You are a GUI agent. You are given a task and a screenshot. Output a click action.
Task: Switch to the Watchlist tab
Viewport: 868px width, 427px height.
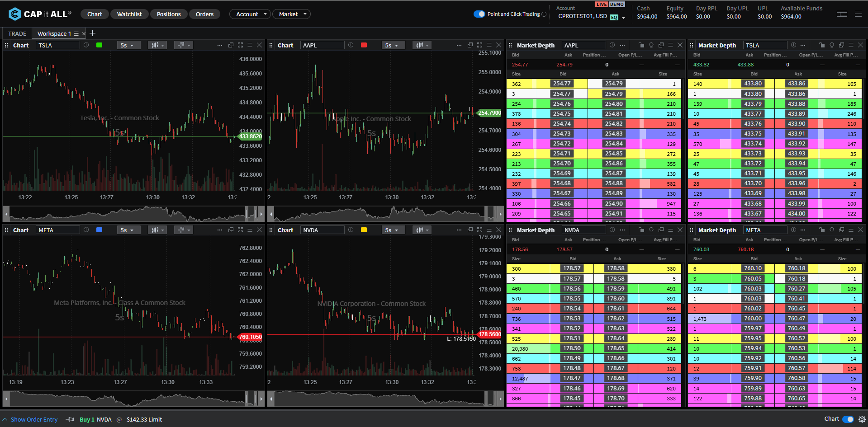pyautogui.click(x=129, y=14)
